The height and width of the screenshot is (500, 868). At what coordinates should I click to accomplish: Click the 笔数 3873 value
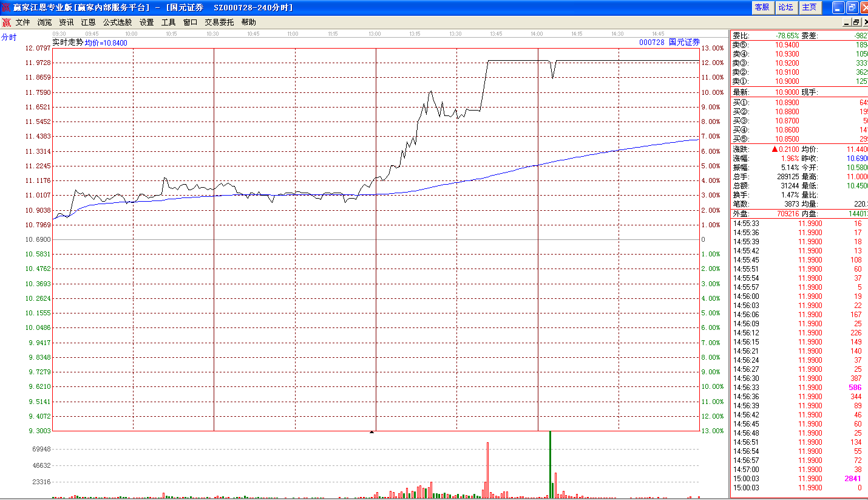coord(792,204)
